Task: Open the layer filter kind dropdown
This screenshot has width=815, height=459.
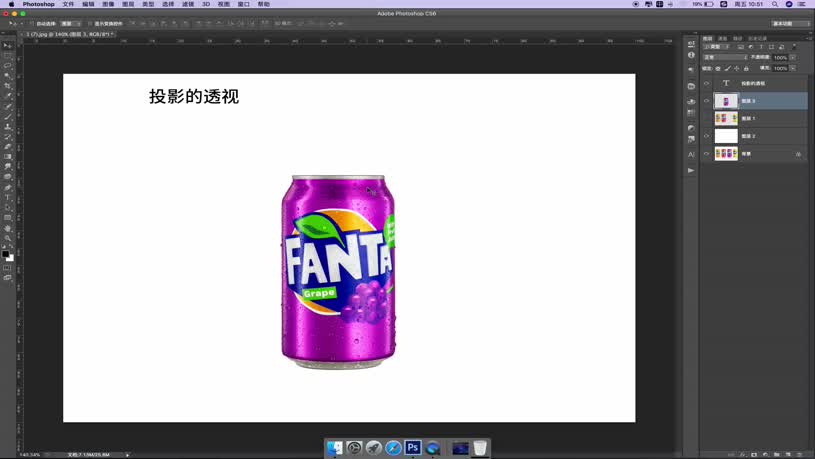Action: (x=718, y=47)
